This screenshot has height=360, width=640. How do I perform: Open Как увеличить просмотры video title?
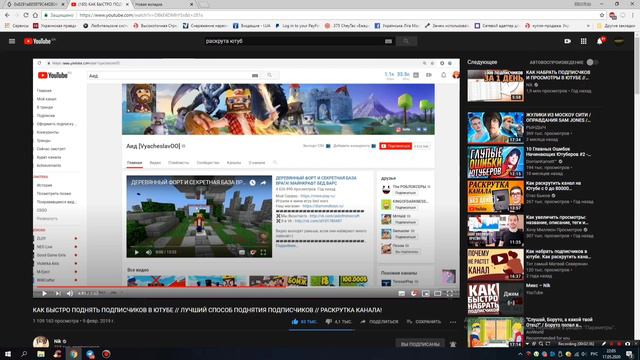(x=557, y=220)
